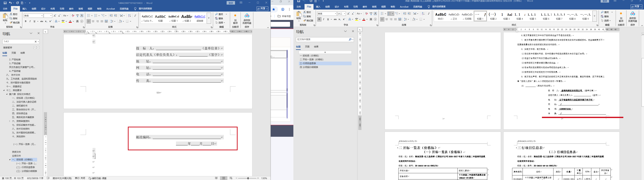Viewport: 644px width, 180px height.
Task: Open the 小二 font size dropdown in right window
Action: click(x=345, y=14)
